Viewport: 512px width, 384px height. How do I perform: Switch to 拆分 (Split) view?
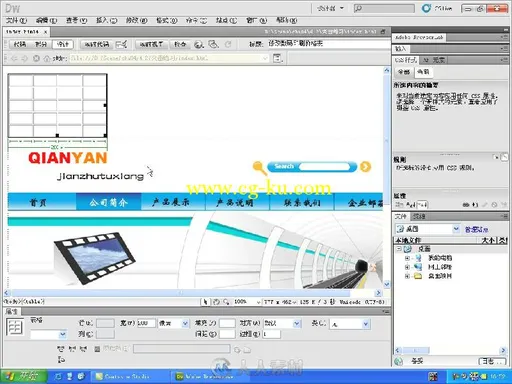point(41,44)
